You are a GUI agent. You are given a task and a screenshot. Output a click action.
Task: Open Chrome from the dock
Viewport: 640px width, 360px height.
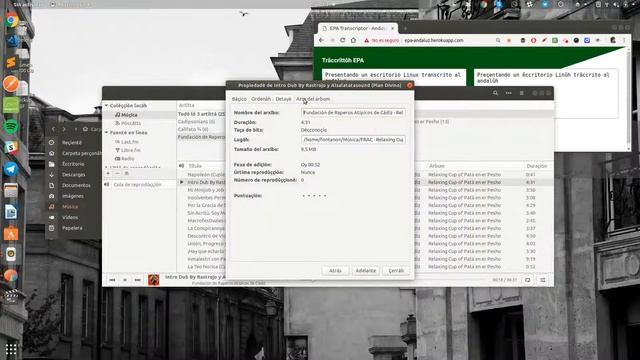click(12, 20)
